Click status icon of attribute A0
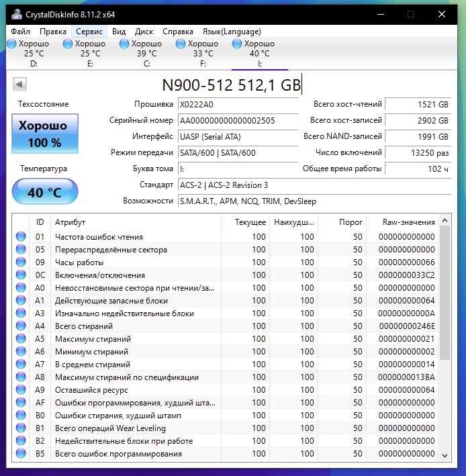Viewport: 466px width, 476px height. [21, 287]
